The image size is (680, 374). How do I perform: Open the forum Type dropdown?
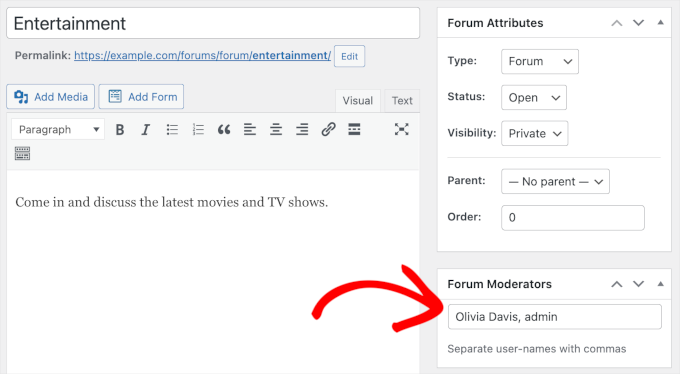[540, 62]
